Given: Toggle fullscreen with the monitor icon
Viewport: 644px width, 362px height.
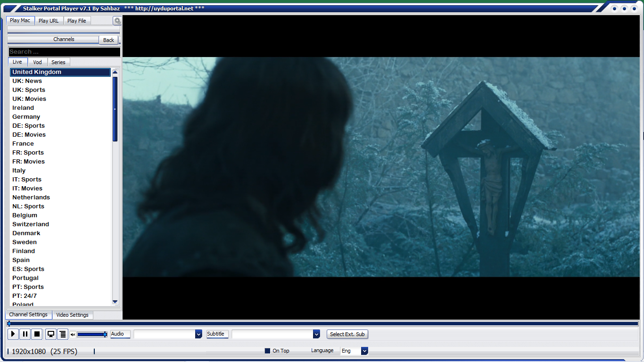Looking at the screenshot, I should click(x=51, y=334).
